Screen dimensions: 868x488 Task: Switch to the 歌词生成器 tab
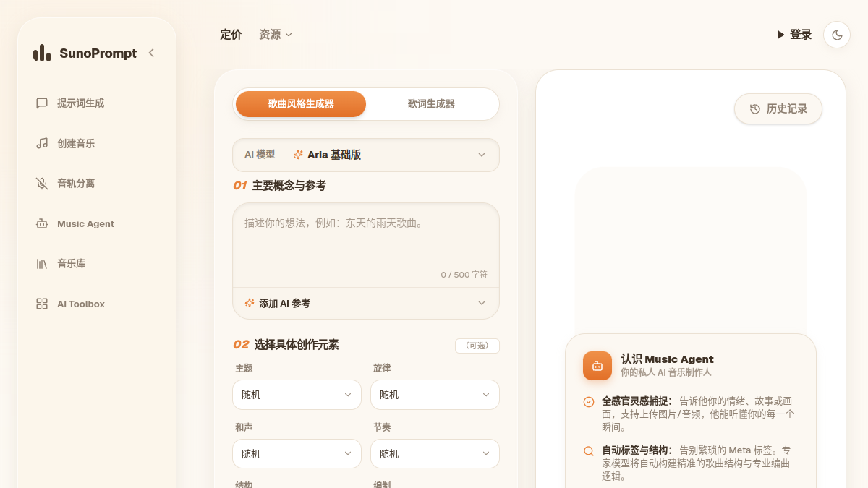tap(431, 104)
